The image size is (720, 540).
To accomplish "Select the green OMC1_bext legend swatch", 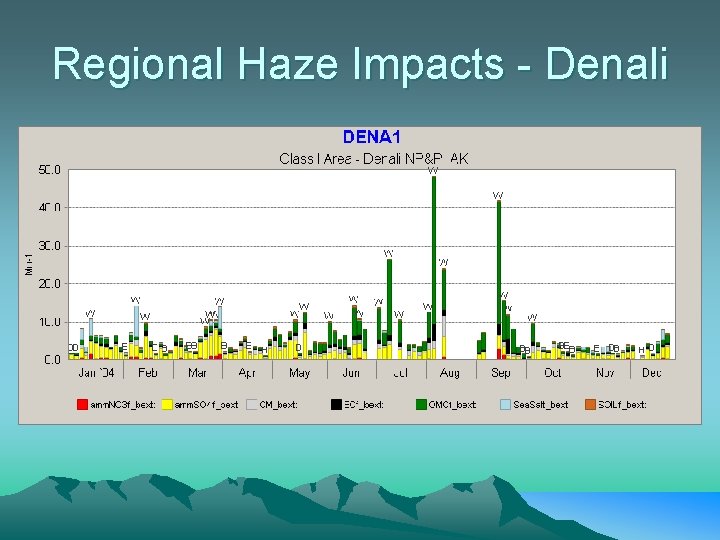I will tap(421, 405).
